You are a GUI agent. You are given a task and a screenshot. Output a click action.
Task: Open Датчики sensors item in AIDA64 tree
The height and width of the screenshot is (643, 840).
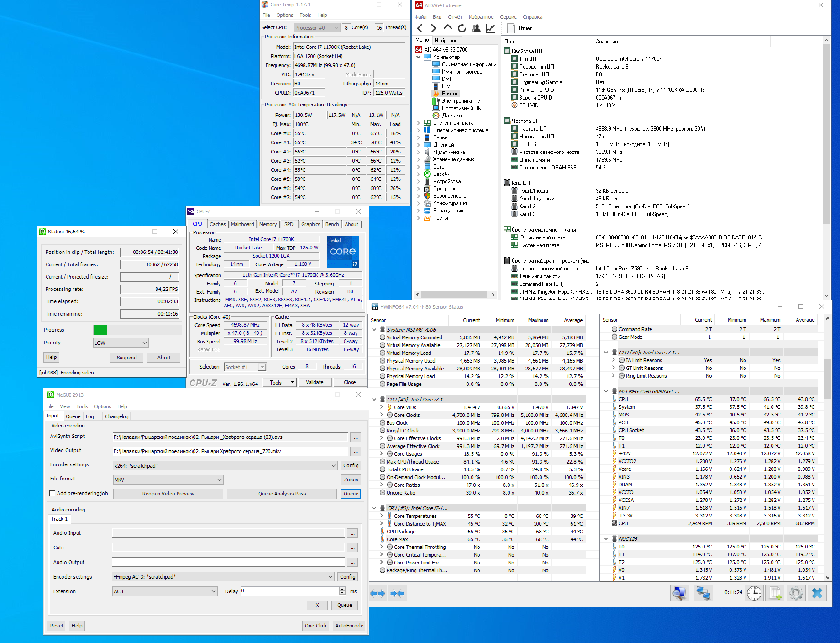tap(447, 116)
